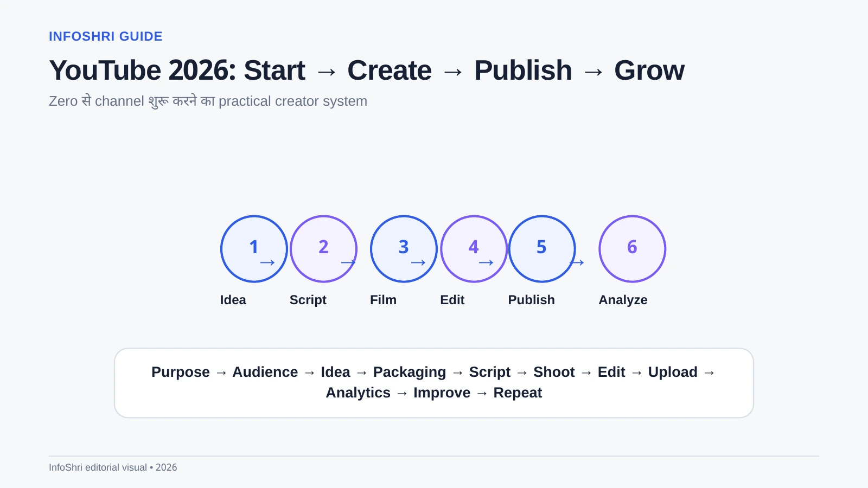This screenshot has width=868, height=488.
Task: Click the "Edit" label under step 4
Action: (452, 300)
